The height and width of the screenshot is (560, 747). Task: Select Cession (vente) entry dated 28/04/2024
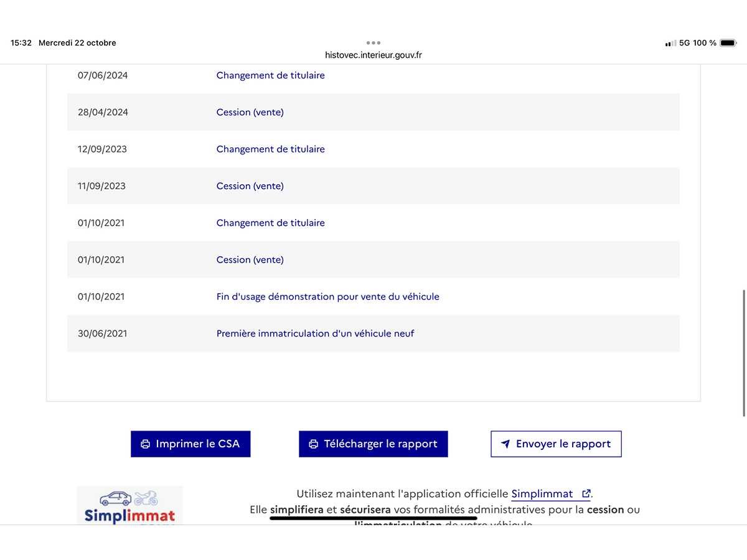coord(250,112)
